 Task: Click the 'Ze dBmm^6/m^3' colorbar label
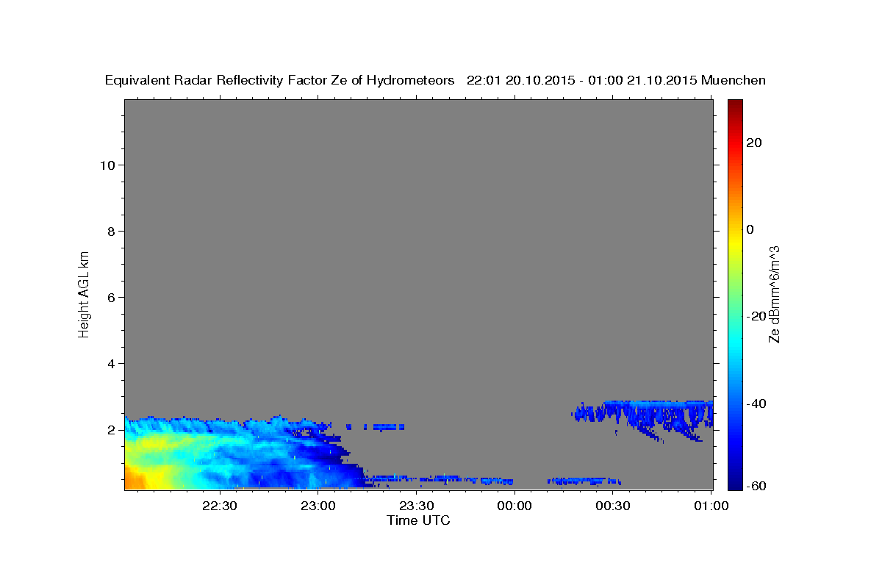pyautogui.click(x=773, y=294)
